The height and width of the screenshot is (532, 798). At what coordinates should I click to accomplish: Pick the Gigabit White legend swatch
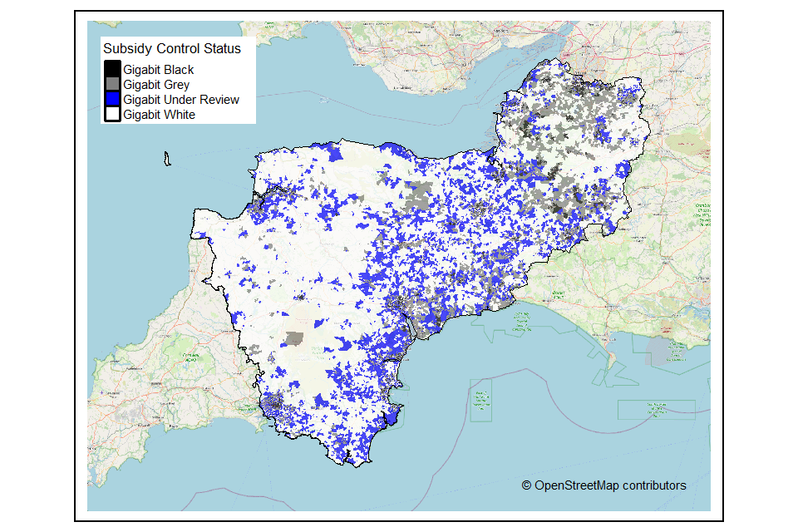pos(112,115)
